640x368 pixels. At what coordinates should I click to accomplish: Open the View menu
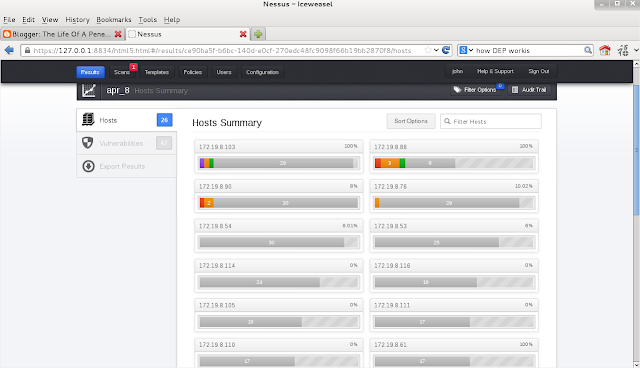tap(50, 20)
